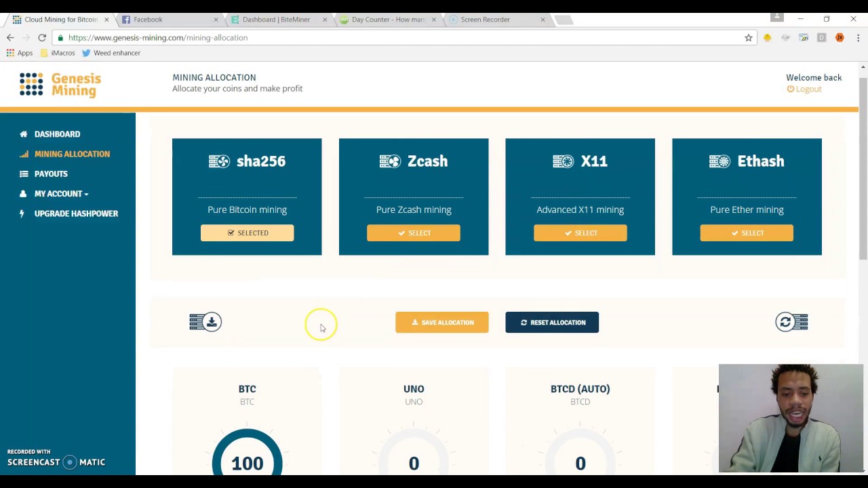Click the server download icon

point(205,322)
